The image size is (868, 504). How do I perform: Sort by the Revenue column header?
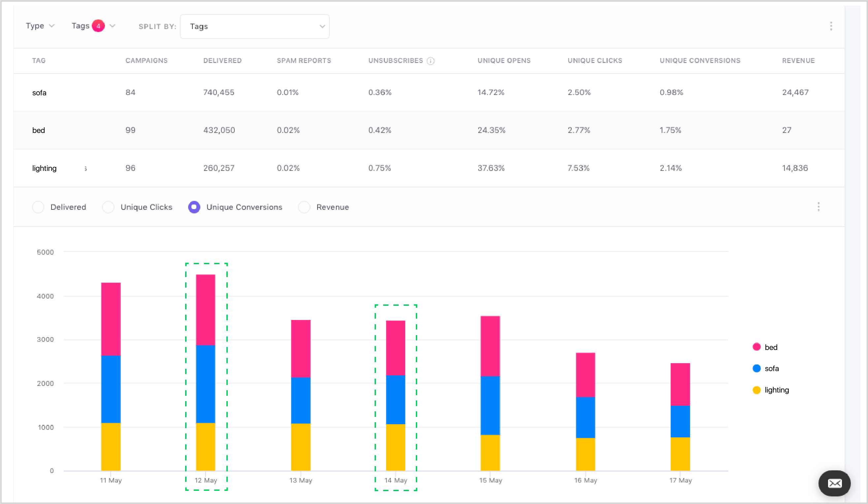(798, 61)
